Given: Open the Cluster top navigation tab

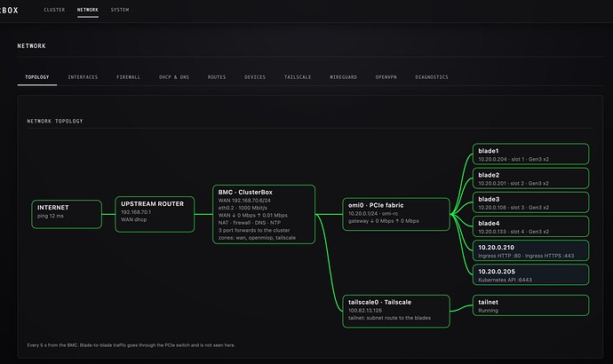Looking at the screenshot, I should pos(54,10).
